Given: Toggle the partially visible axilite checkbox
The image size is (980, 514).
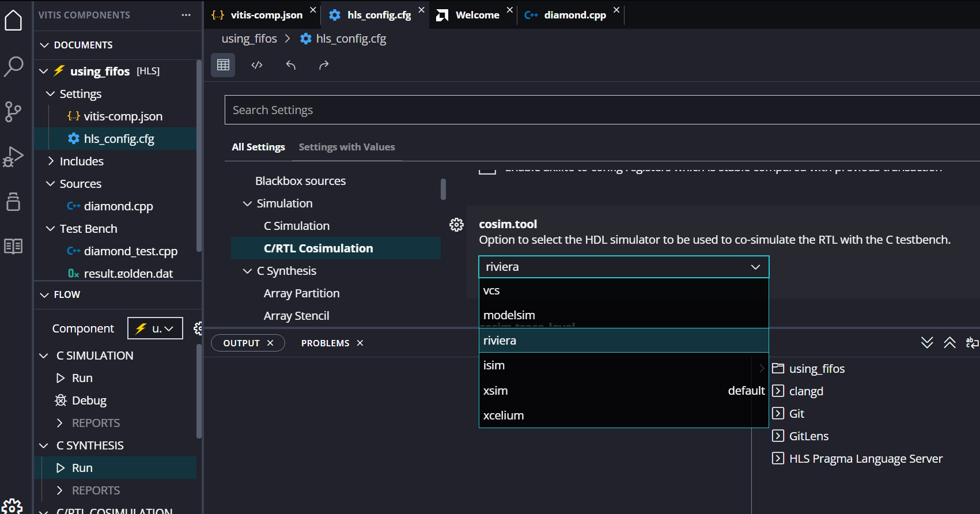Looking at the screenshot, I should pyautogui.click(x=487, y=171).
